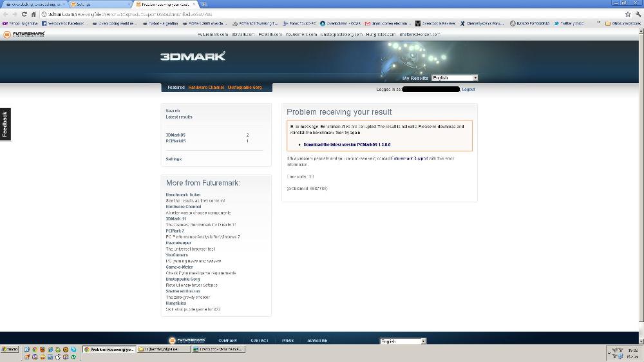Select the Unstoppable Gorg navigation tab
Image resolution: width=644 pixels, height=362 pixels.
pyautogui.click(x=244, y=88)
